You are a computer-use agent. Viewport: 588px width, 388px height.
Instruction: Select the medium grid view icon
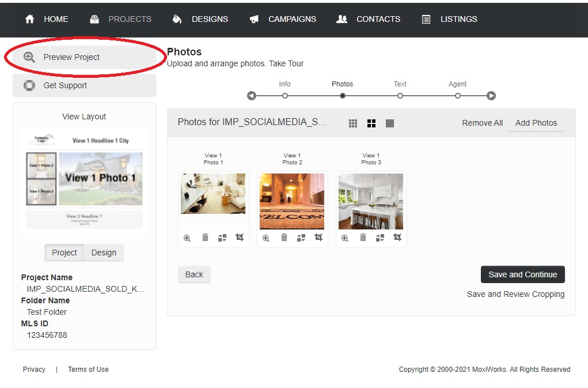coord(371,123)
